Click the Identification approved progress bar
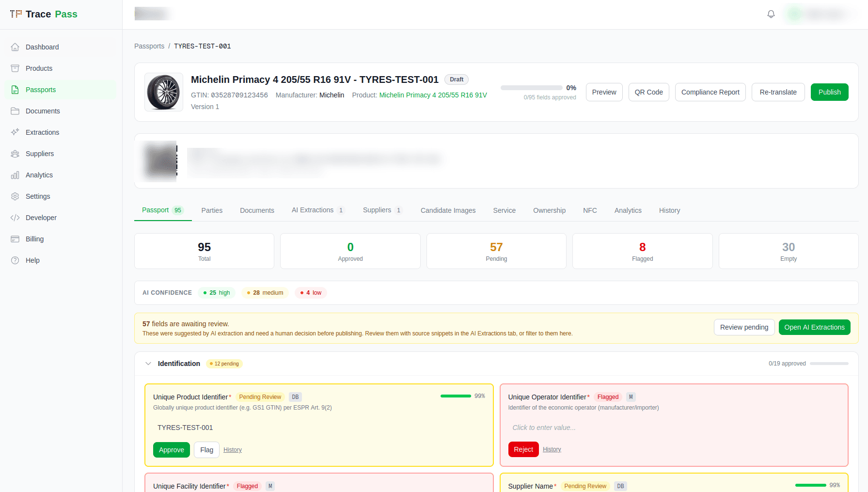Image resolution: width=868 pixels, height=492 pixels. click(x=829, y=364)
